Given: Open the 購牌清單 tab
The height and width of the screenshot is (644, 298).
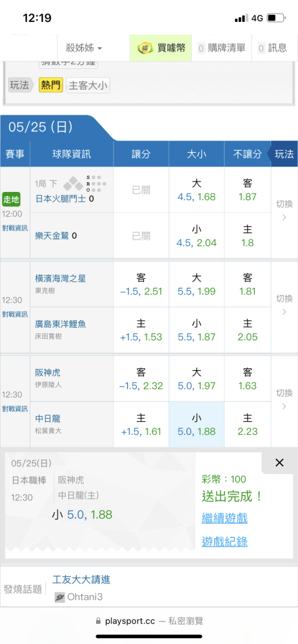Looking at the screenshot, I should tap(221, 48).
